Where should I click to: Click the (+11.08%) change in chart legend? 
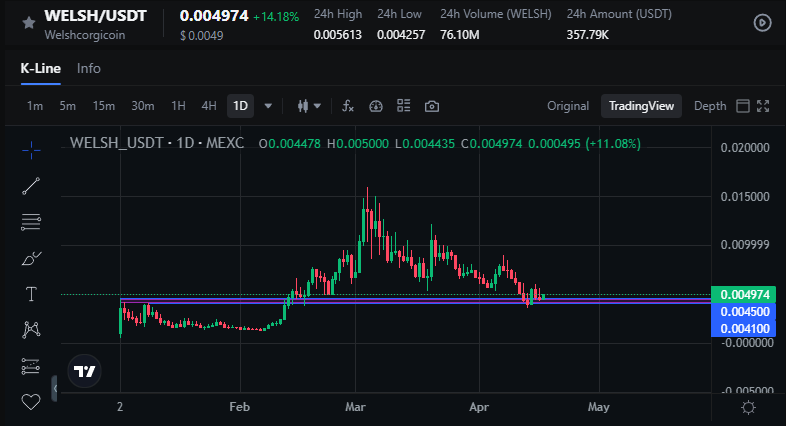click(x=613, y=144)
